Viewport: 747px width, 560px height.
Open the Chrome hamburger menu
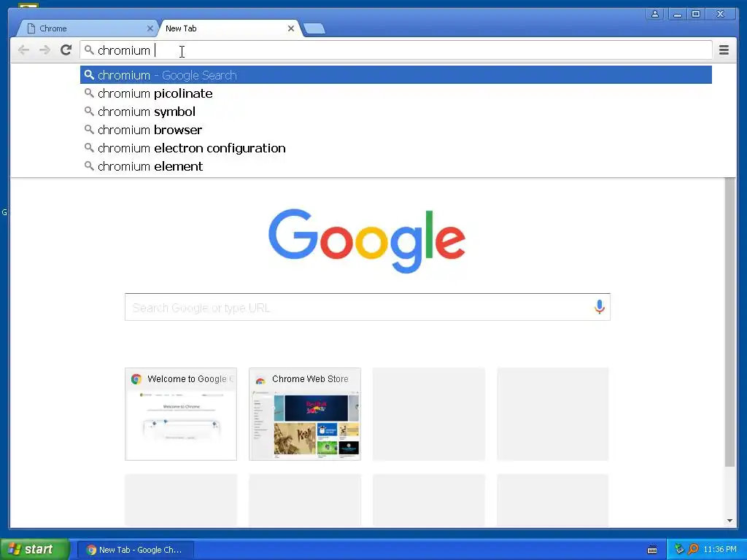[724, 50]
